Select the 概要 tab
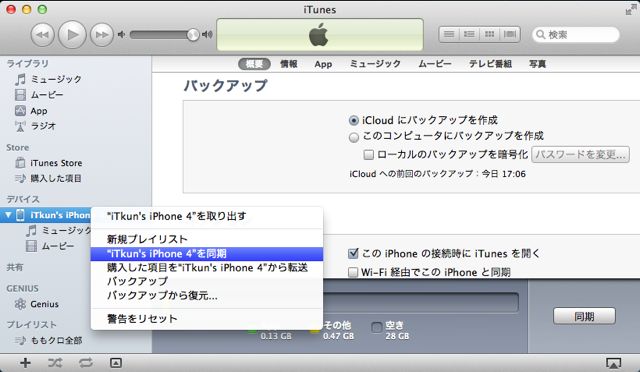 (x=254, y=64)
